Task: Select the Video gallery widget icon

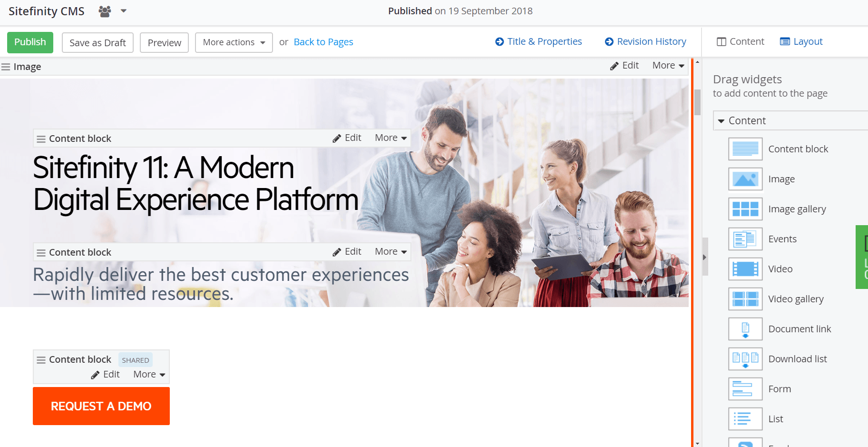Action: (745, 299)
